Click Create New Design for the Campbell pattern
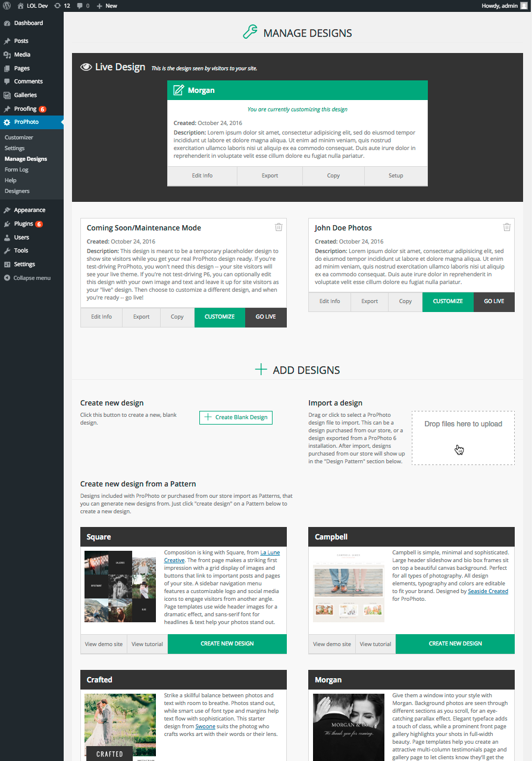532x761 pixels. tap(455, 644)
